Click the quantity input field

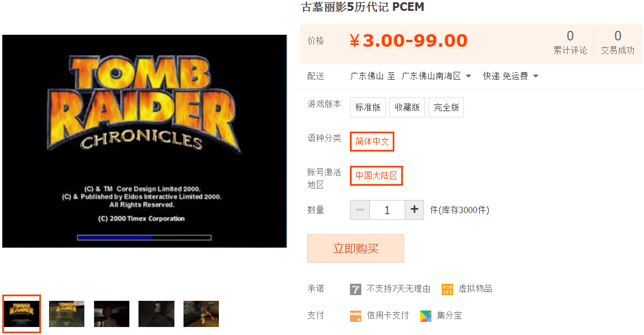click(x=388, y=210)
